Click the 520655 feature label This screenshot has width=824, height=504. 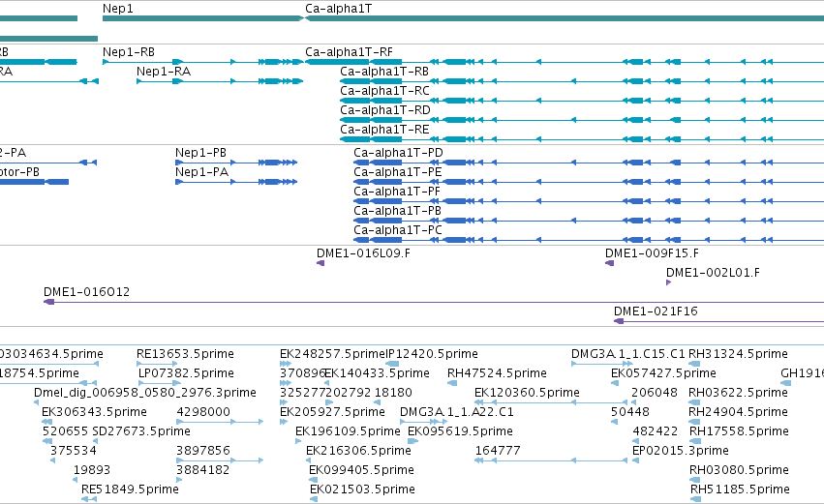(65, 432)
